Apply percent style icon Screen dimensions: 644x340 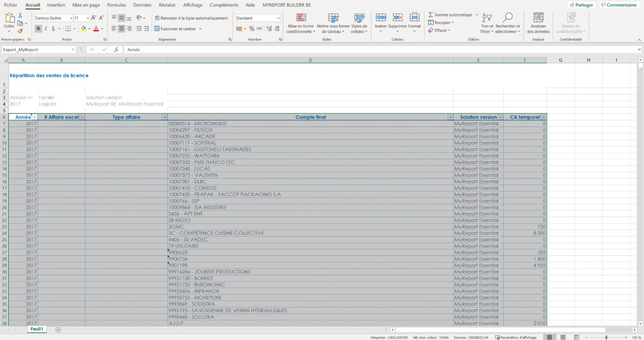coord(252,28)
